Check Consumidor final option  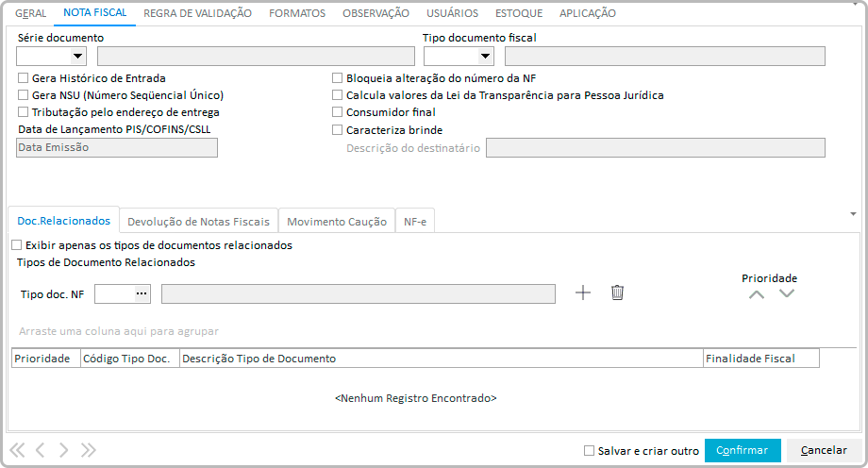click(x=337, y=112)
